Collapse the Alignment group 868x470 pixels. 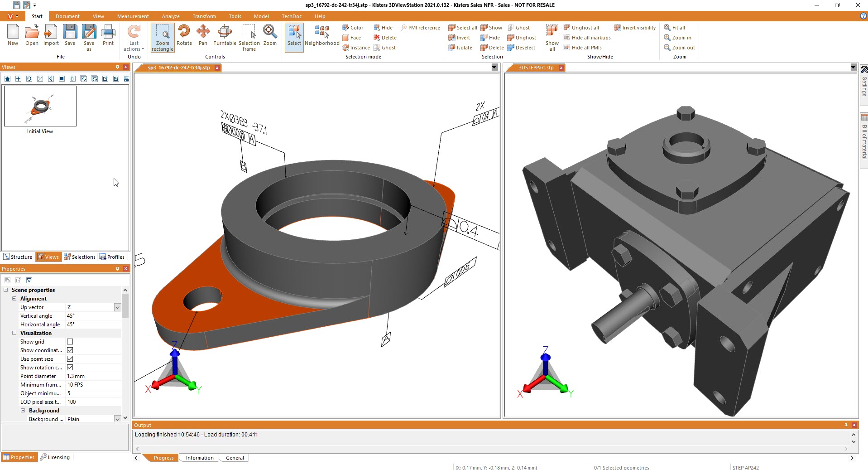click(14, 299)
